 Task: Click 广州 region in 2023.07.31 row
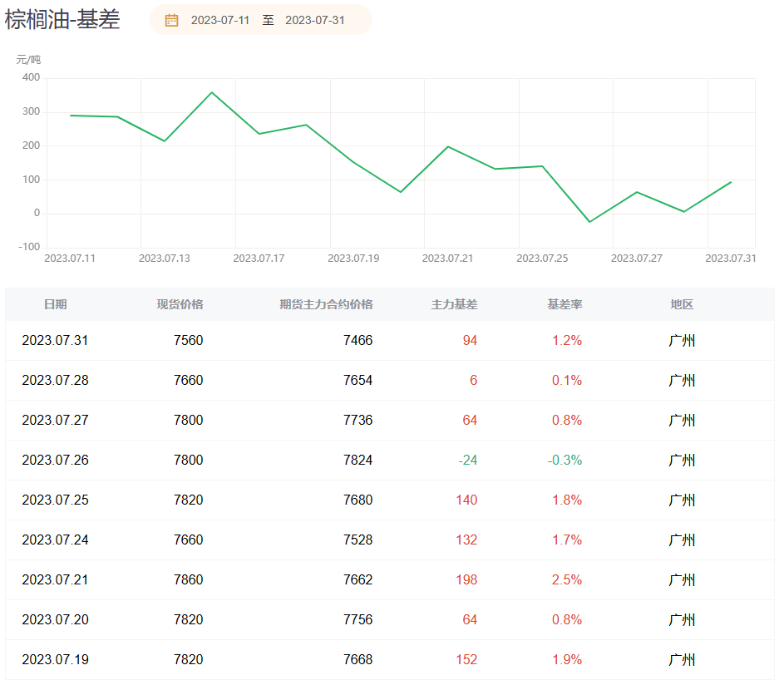[x=682, y=341]
